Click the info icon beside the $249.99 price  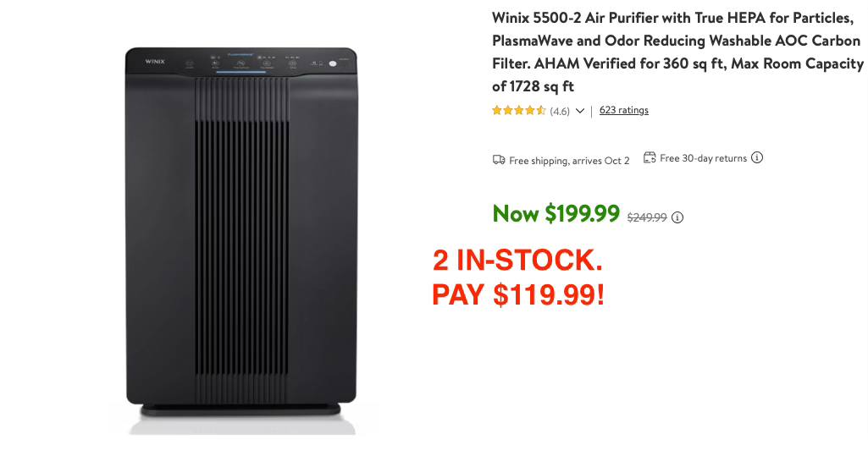[x=677, y=217]
